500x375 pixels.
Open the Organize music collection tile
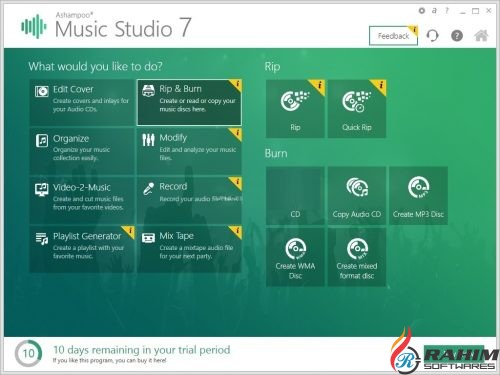[82, 151]
